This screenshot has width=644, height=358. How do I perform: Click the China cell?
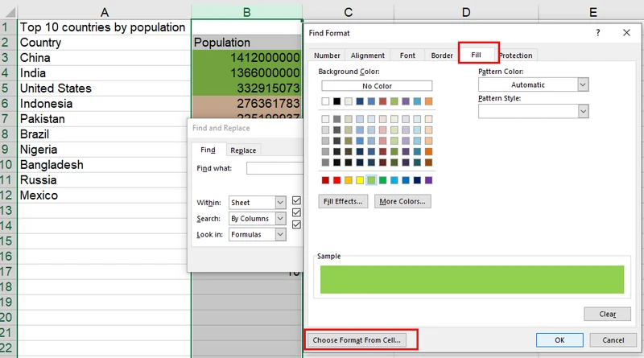pos(105,58)
